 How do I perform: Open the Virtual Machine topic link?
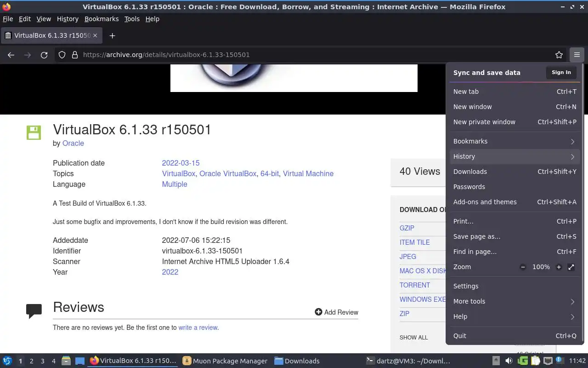(x=308, y=173)
